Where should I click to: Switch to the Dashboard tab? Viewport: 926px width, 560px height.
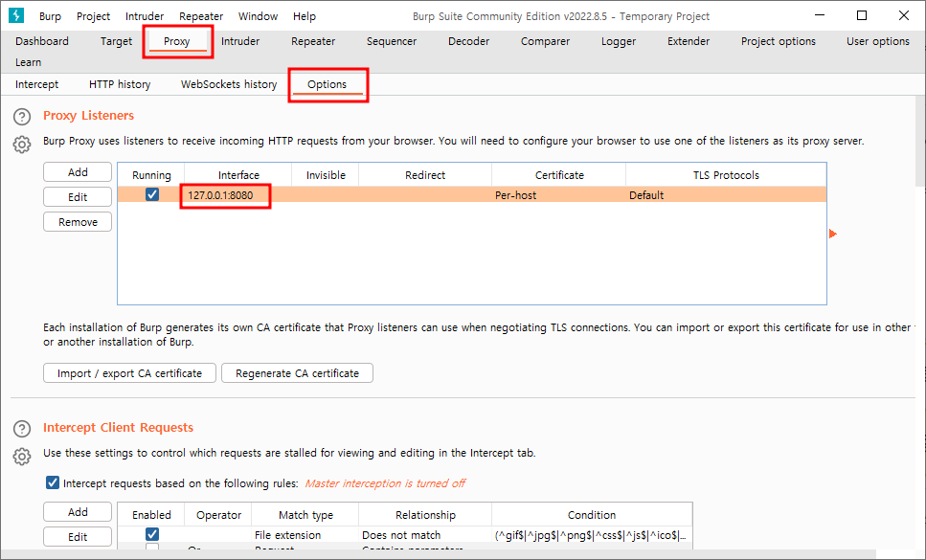(42, 41)
